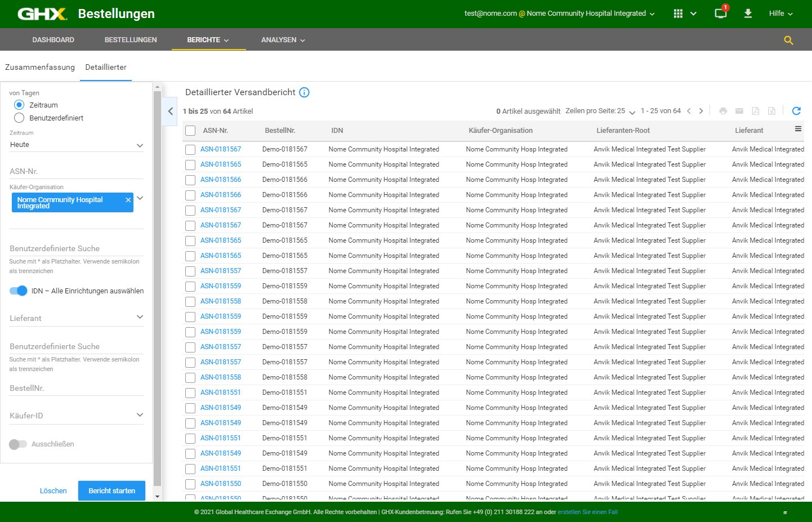
Task: Export report as PDF icon
Action: [x=756, y=111]
